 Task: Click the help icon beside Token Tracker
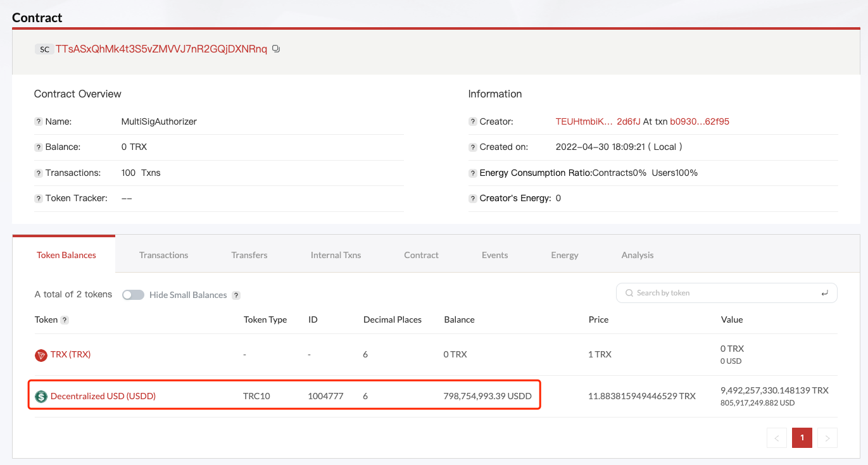39,199
